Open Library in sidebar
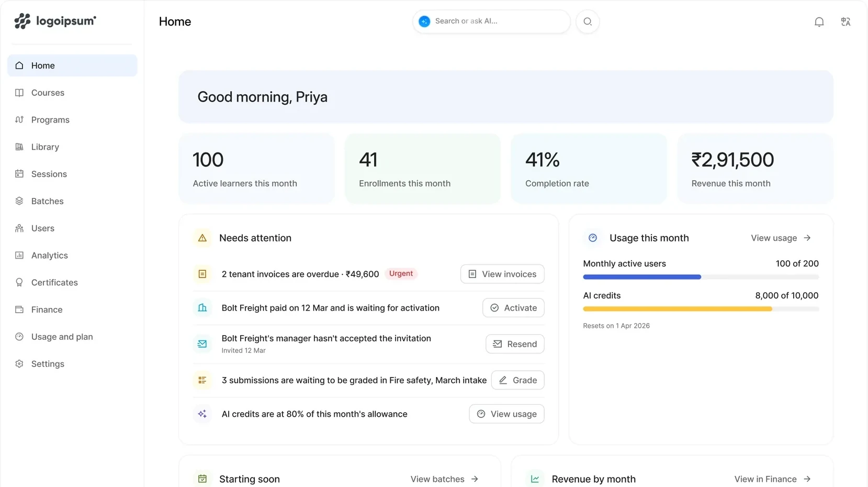The height and width of the screenshot is (487, 868). (72, 147)
